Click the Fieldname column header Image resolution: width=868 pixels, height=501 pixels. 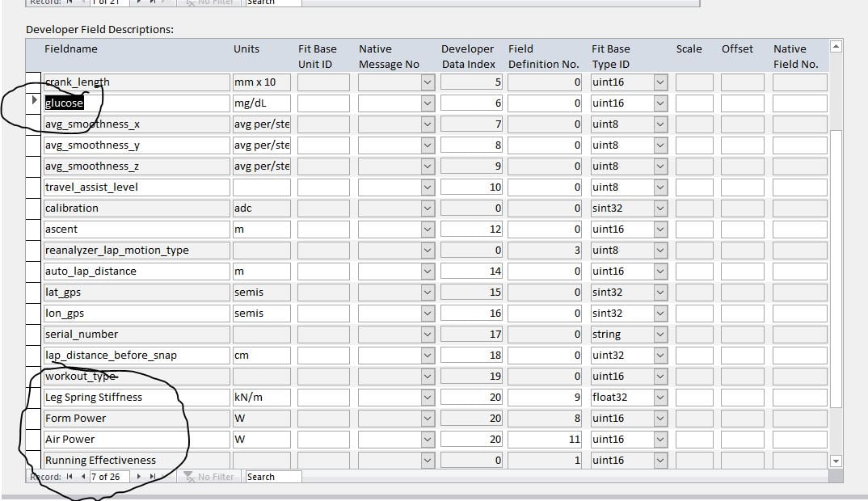pyautogui.click(x=71, y=49)
